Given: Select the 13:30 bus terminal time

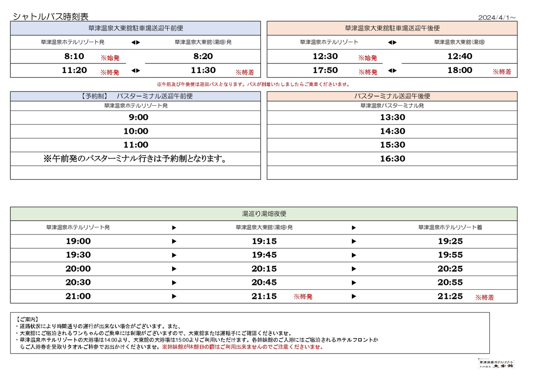Looking at the screenshot, I should (x=392, y=117).
